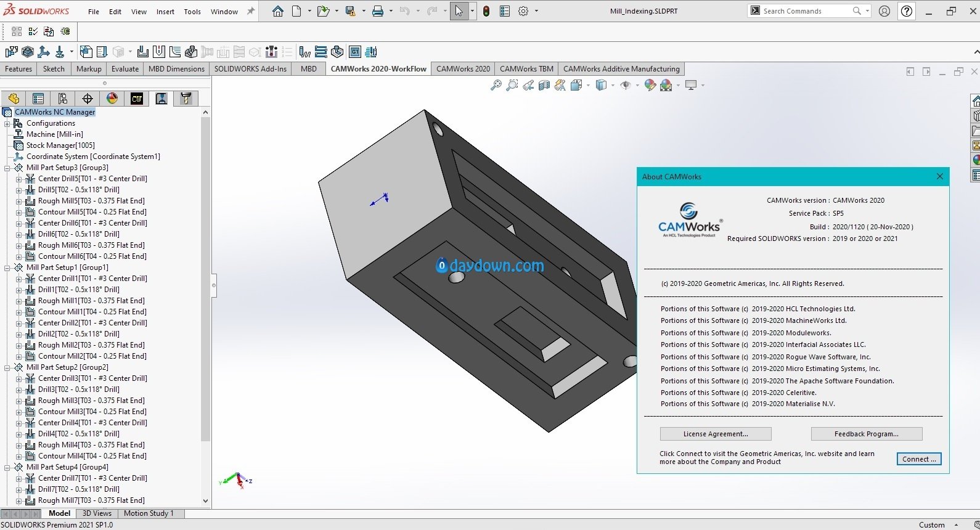
Task: Open the Display Style dropdown arrow
Action: [x=613, y=86]
